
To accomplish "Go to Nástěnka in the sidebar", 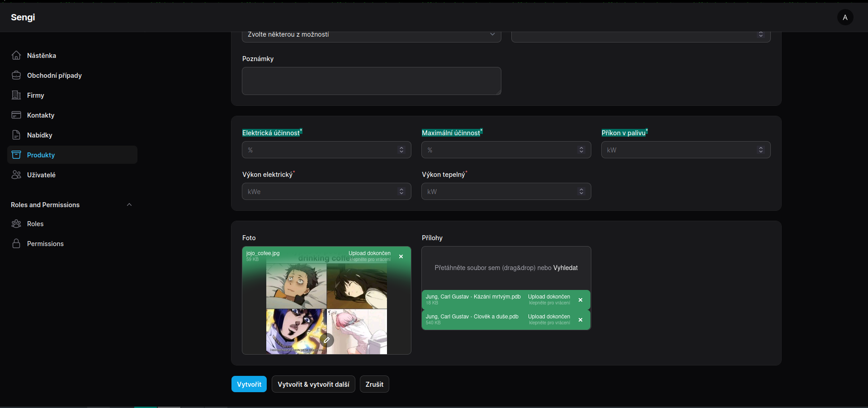I will point(72,55).
